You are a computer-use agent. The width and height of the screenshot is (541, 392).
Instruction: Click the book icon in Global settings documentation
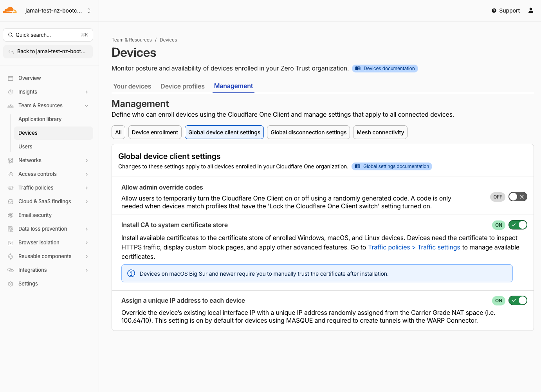[357, 166]
